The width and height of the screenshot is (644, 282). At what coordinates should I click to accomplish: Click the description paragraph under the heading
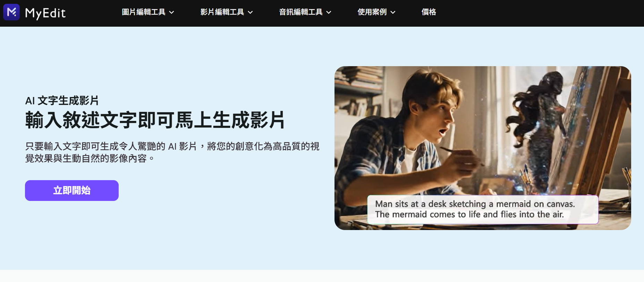click(172, 152)
